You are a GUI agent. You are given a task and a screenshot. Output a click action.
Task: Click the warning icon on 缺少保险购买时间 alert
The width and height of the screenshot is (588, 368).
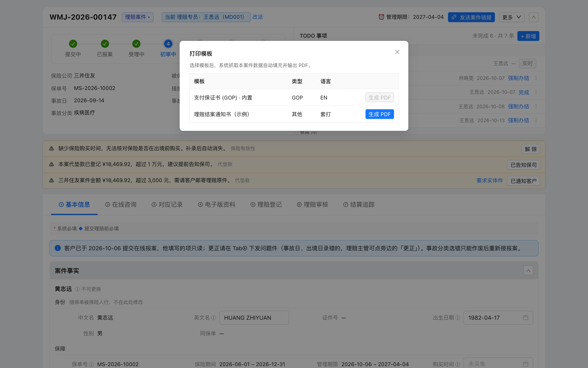pos(51,149)
